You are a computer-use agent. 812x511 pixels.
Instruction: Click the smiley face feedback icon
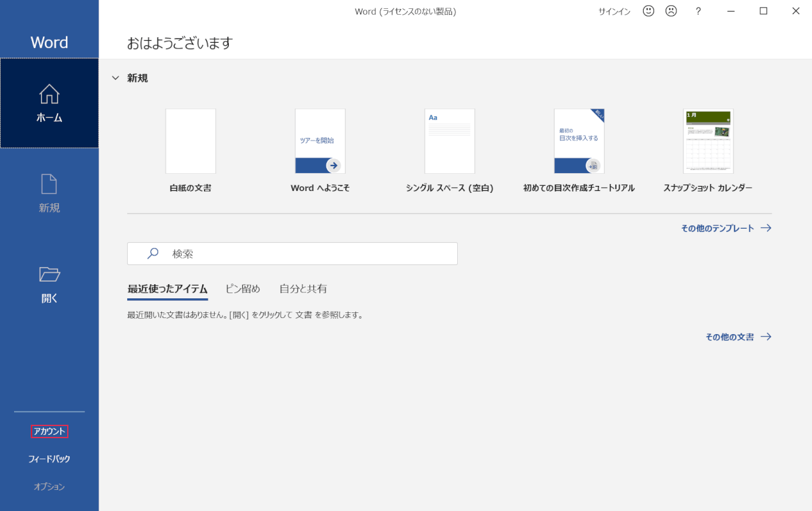tap(648, 11)
